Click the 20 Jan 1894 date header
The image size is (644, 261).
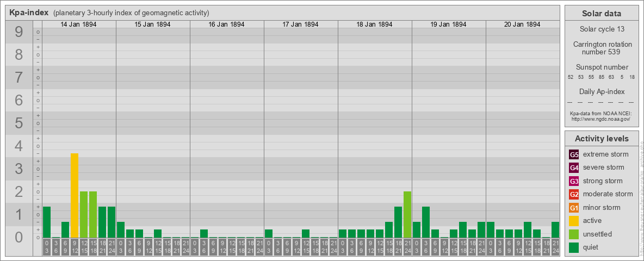click(522, 24)
